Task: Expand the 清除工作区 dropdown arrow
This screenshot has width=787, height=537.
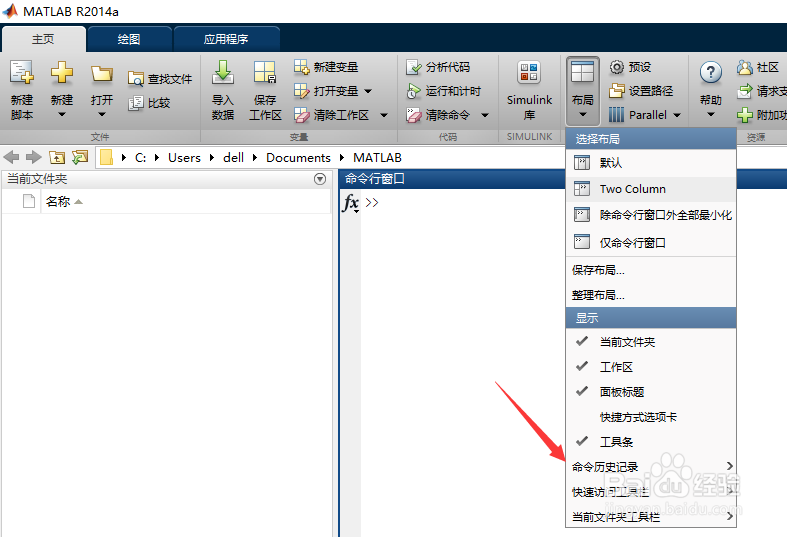Action: pyautogui.click(x=384, y=115)
